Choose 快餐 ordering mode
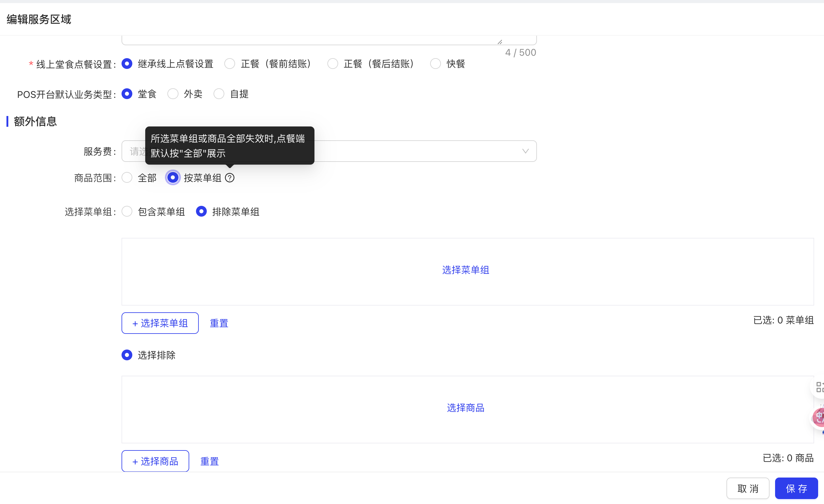Screen dimensions: 824x504 435,64
